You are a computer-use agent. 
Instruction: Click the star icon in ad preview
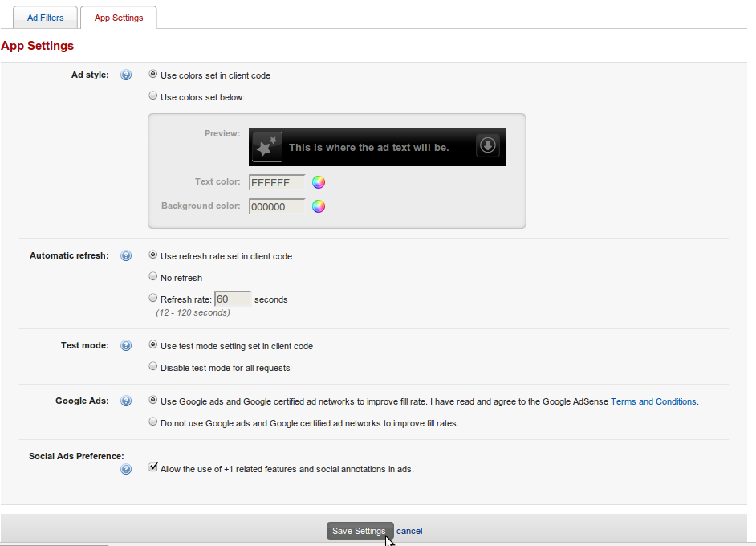pos(267,147)
